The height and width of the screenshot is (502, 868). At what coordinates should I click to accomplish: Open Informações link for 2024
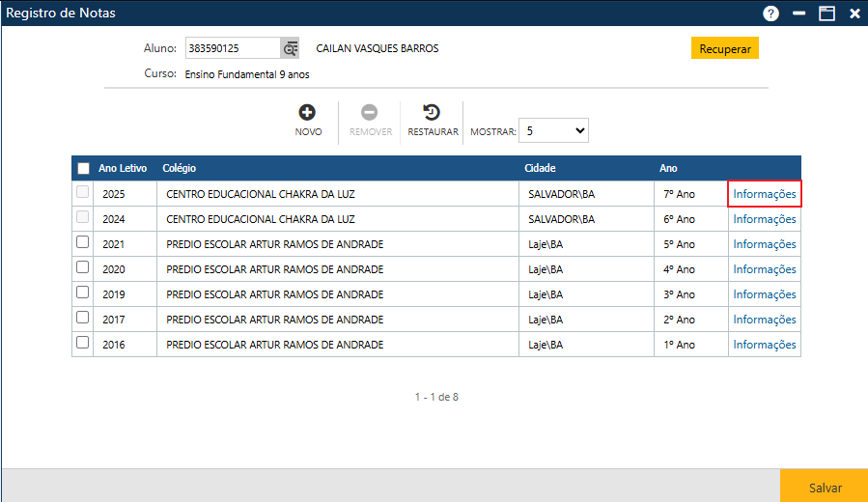pos(765,219)
